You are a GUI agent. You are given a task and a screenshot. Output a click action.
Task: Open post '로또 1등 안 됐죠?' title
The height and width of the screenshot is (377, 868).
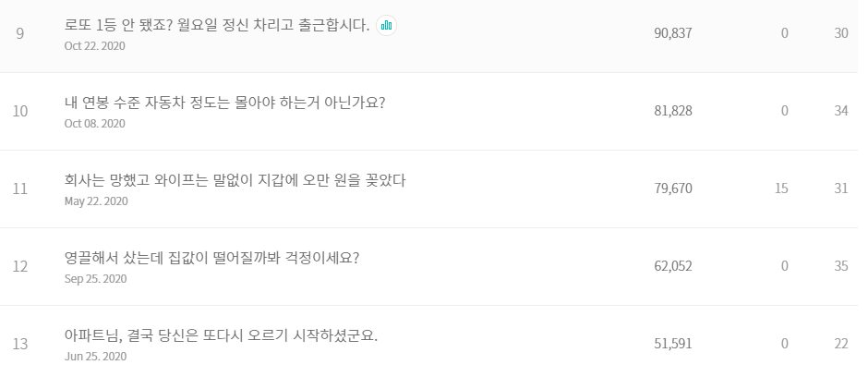(x=217, y=26)
